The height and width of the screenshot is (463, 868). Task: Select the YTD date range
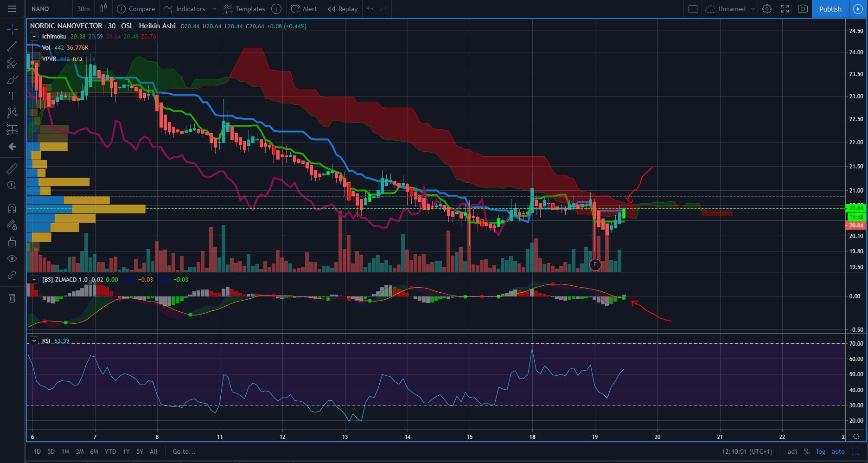(110, 451)
